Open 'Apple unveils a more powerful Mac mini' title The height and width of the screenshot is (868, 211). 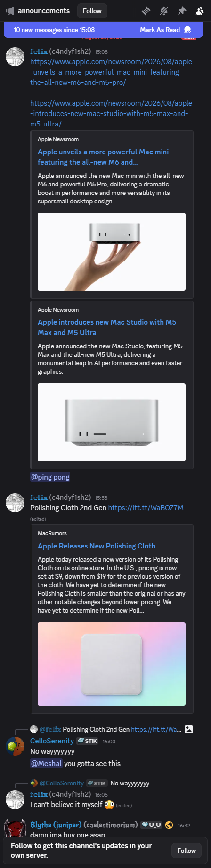click(x=103, y=157)
